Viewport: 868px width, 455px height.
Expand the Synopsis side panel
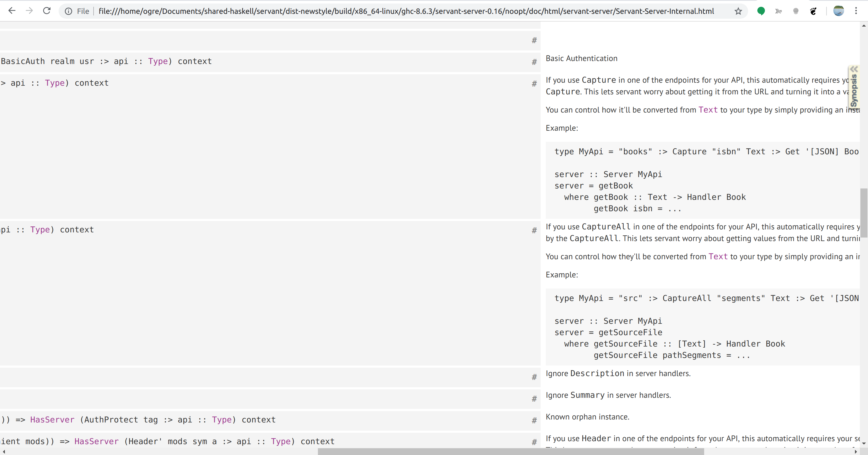[854, 87]
